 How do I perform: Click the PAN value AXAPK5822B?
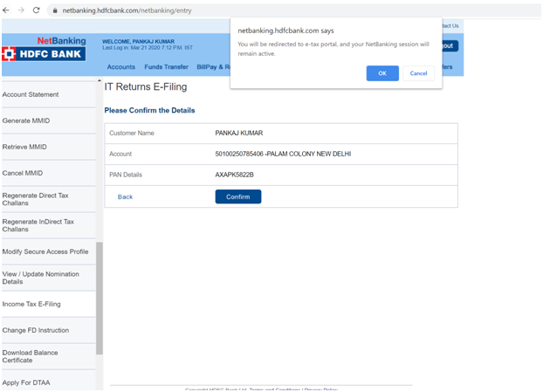[235, 175]
